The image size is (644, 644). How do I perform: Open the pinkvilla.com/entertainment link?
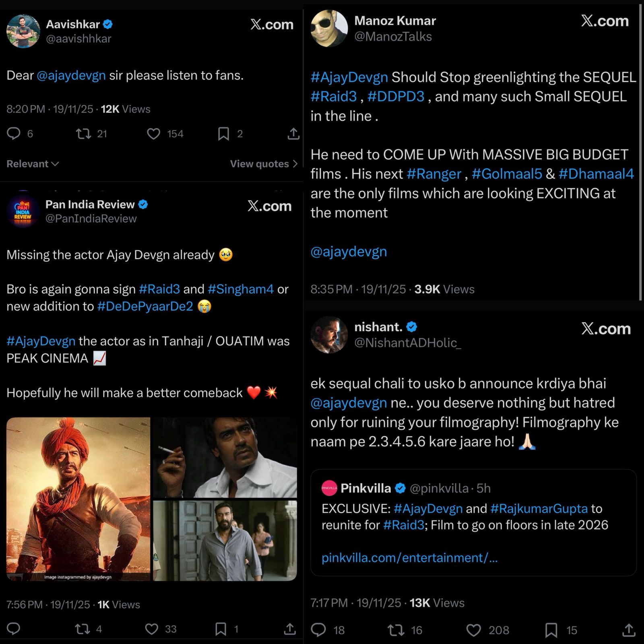pos(409,558)
